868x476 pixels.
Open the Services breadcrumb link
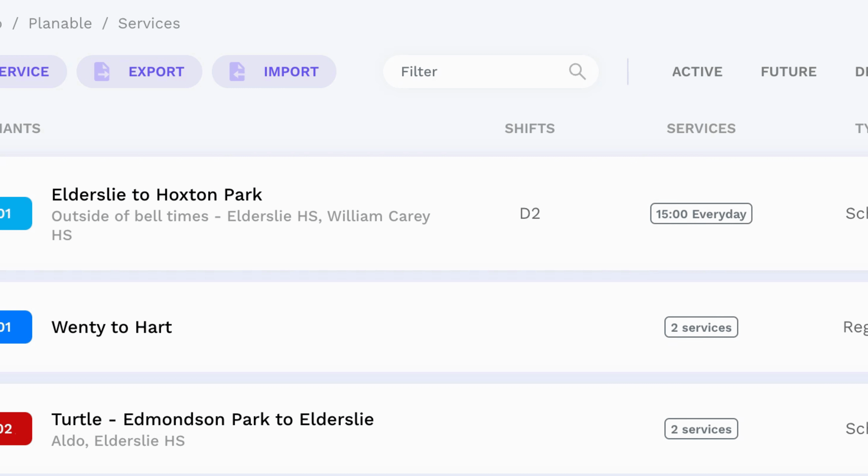pyautogui.click(x=149, y=23)
